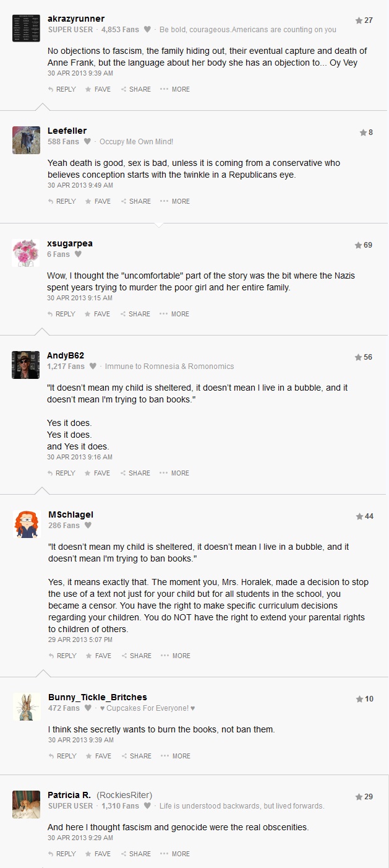Fave the xsugarpea comment

click(x=98, y=314)
